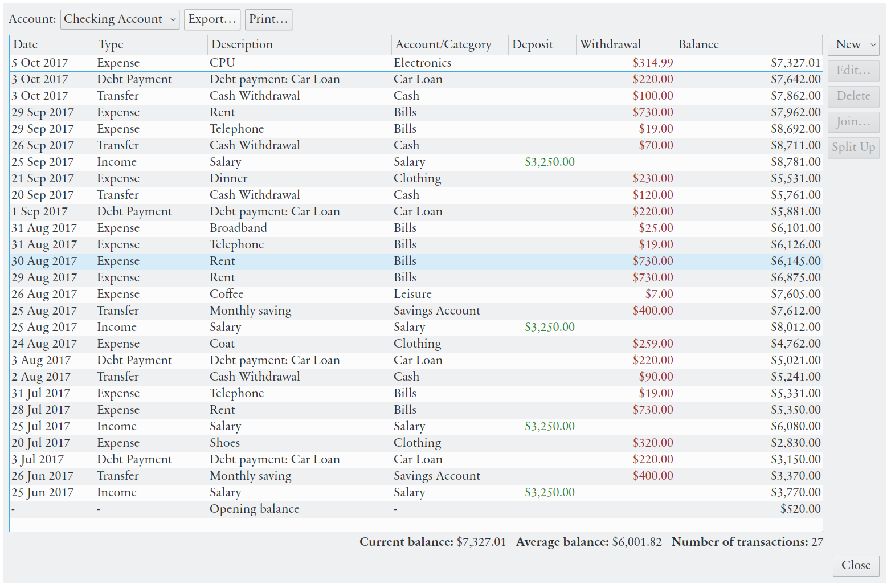This screenshot has height=588, width=891.
Task: Sort by the Date column header
Action: (52, 45)
